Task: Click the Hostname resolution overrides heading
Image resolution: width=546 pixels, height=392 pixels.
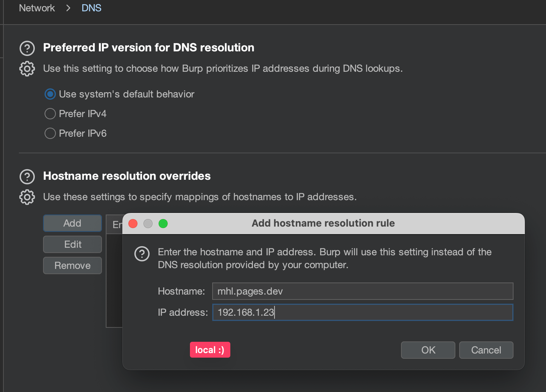Action: click(127, 176)
